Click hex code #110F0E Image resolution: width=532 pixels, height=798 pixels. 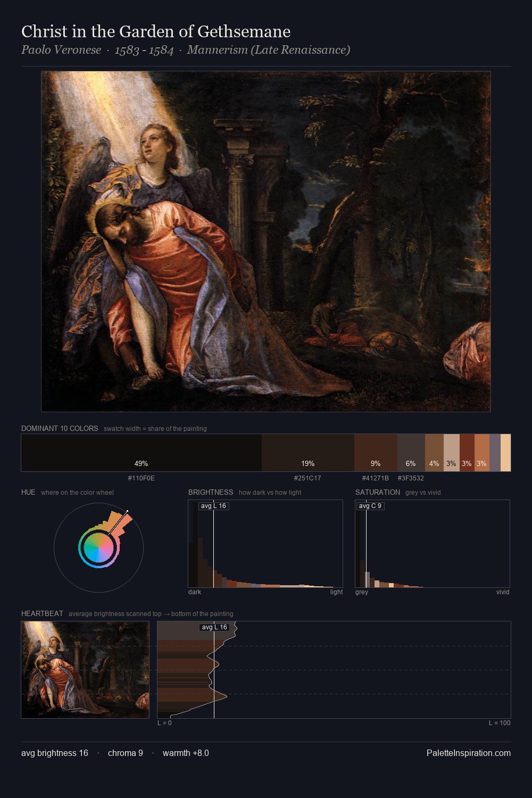pyautogui.click(x=142, y=478)
